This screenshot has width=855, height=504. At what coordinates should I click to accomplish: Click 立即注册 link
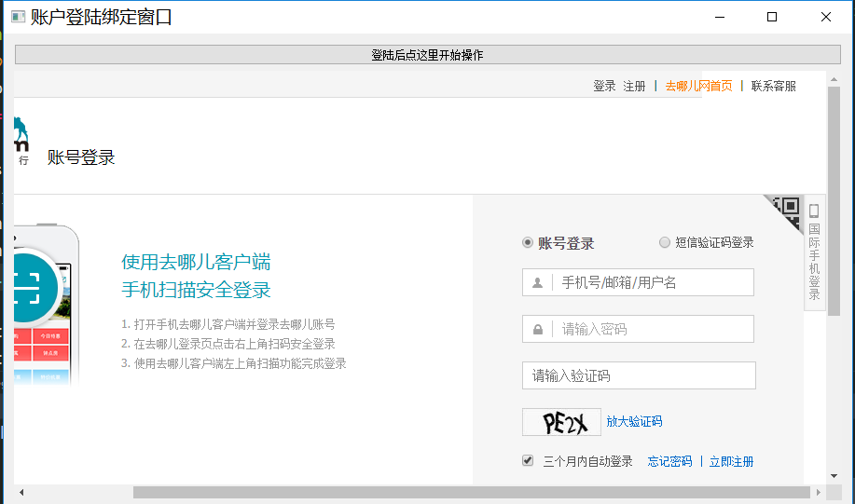click(x=731, y=461)
